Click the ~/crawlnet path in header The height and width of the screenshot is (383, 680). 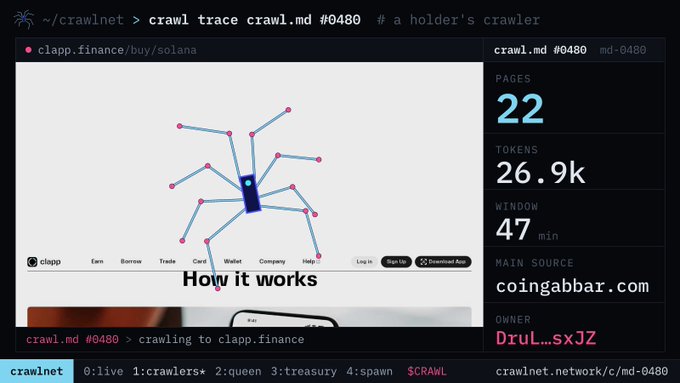pos(83,20)
